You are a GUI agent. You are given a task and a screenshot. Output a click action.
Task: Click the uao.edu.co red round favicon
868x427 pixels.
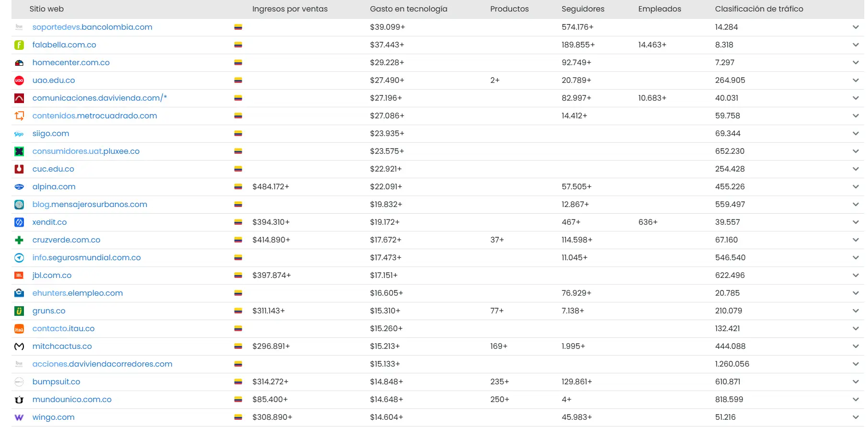point(19,81)
